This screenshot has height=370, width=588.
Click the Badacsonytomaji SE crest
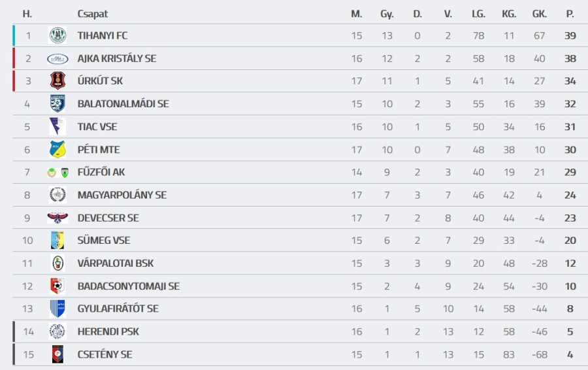pos(57,286)
